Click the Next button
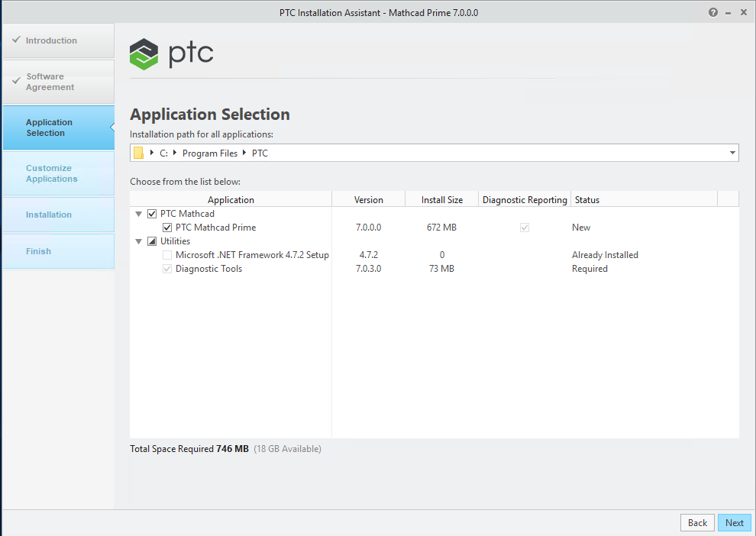The width and height of the screenshot is (756, 536). tap(735, 522)
